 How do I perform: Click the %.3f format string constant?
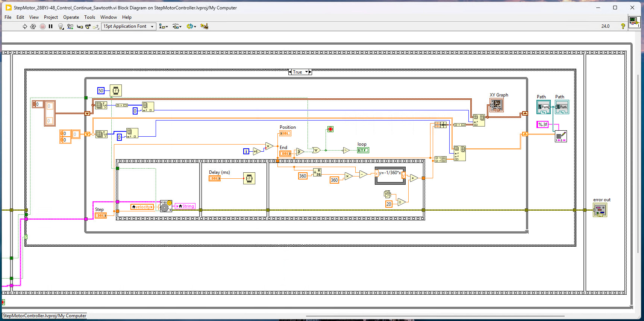(x=542, y=125)
